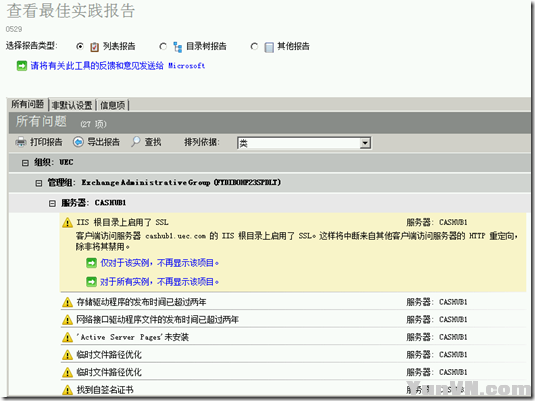This screenshot has height=401, width=535.
Task: Click 打印报告 text button
Action: click(46, 142)
